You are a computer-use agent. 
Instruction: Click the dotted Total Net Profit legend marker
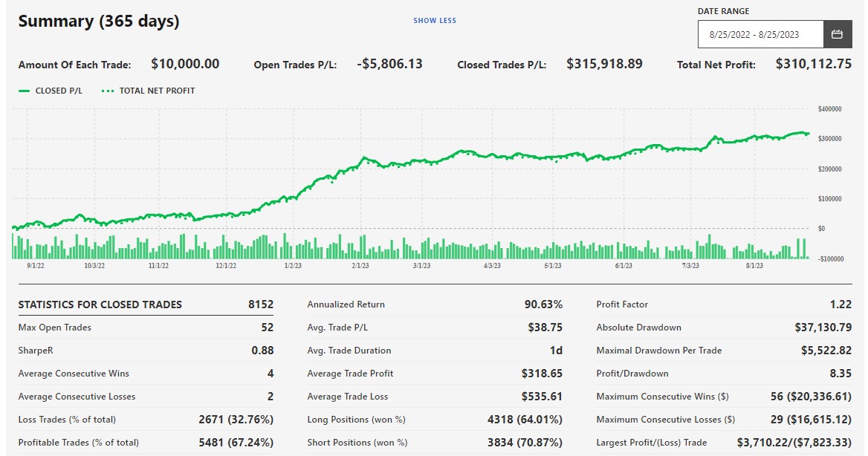coord(108,91)
